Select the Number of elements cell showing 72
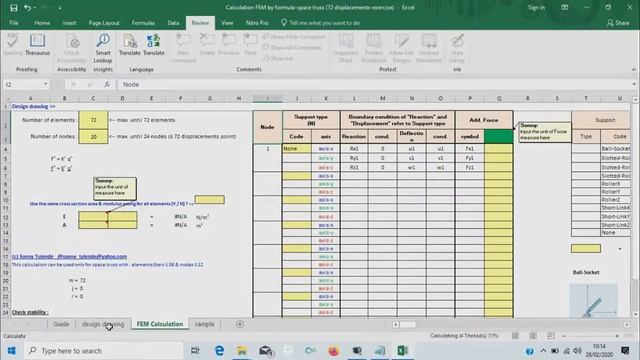640x360 pixels. tap(93, 120)
